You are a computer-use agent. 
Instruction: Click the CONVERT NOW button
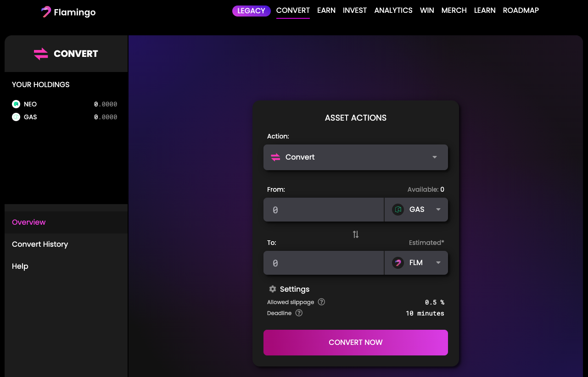(x=356, y=343)
